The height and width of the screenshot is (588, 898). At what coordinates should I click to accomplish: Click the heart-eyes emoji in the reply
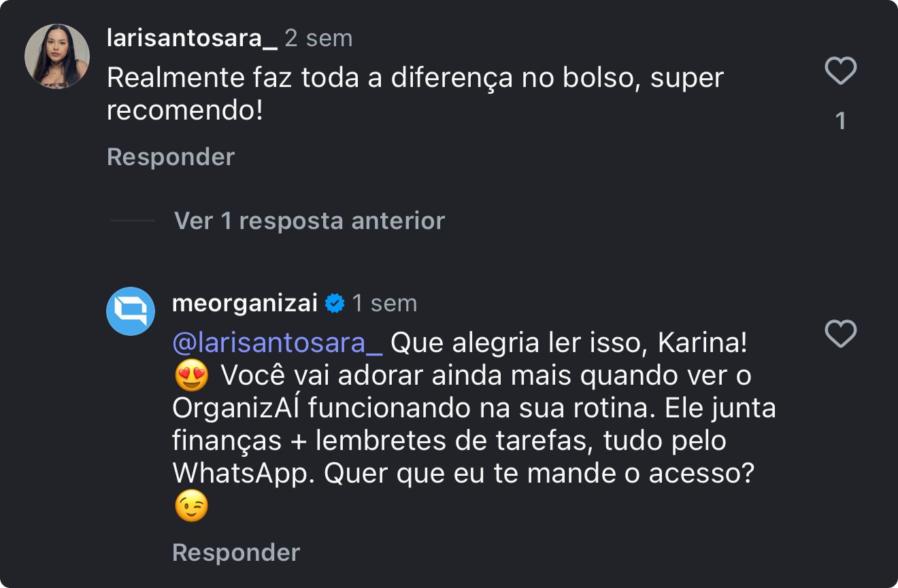pyautogui.click(x=191, y=376)
